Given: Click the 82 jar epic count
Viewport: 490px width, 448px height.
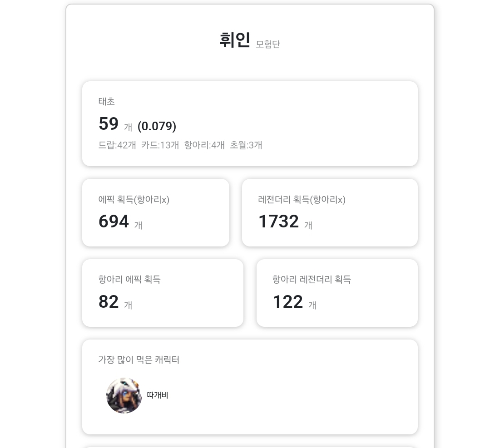Looking at the screenshot, I should (x=109, y=302).
